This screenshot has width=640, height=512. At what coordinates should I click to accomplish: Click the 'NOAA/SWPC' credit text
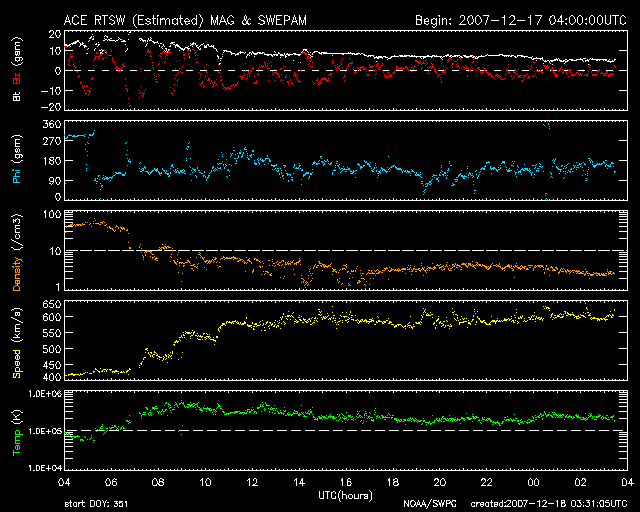[x=429, y=504]
